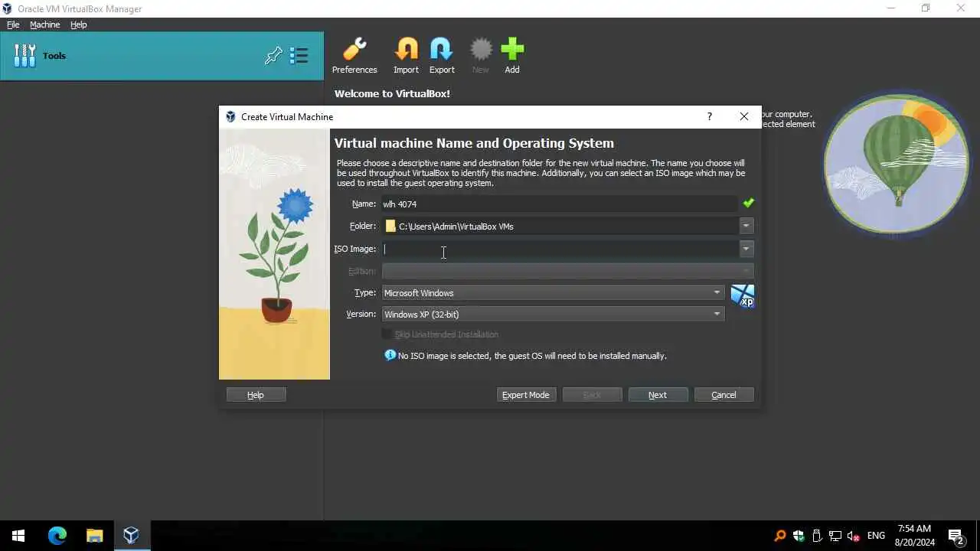Click the Windows XP OS type icon
The image size is (980, 551).
tap(743, 295)
